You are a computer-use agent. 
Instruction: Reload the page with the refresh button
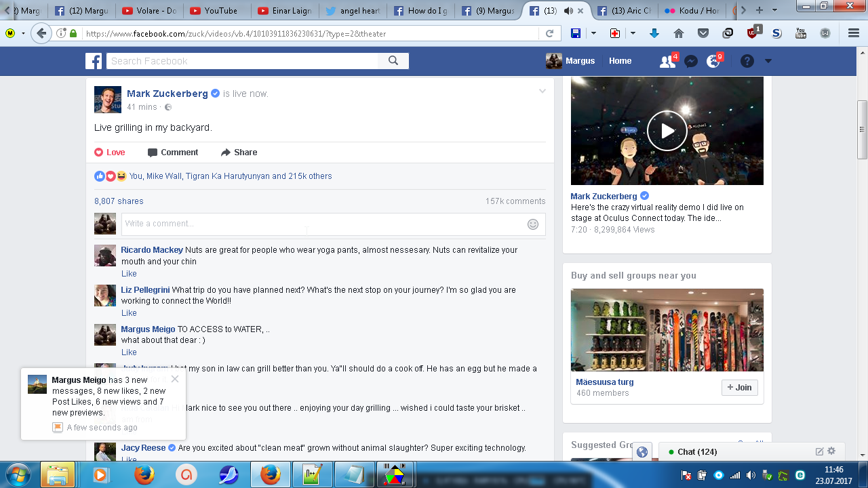(x=549, y=33)
